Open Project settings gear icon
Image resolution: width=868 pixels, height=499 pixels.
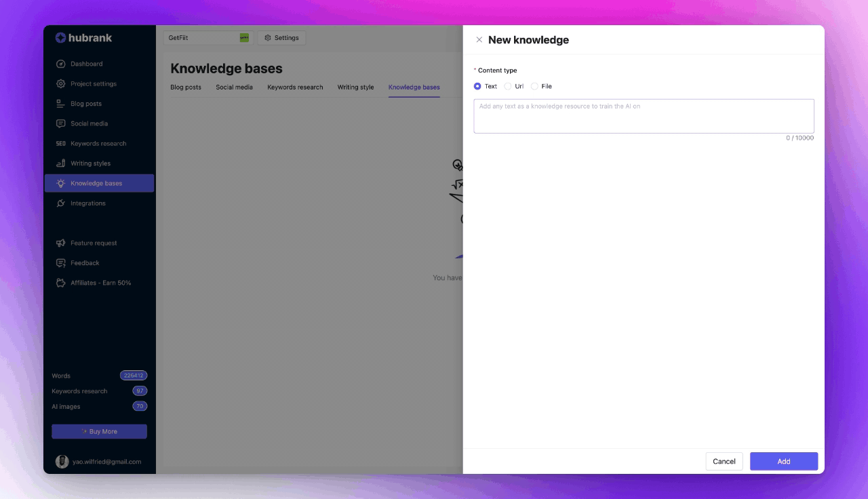point(61,84)
